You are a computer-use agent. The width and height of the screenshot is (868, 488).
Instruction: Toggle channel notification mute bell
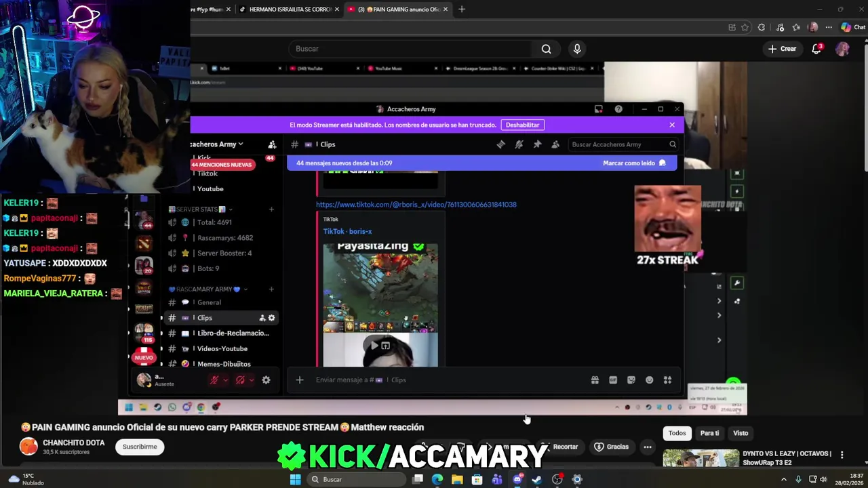[x=519, y=144]
